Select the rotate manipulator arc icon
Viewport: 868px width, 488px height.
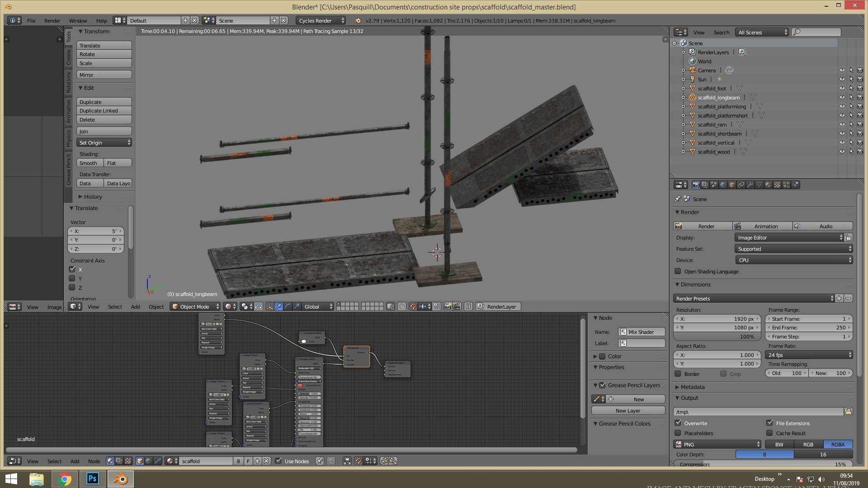tap(288, 306)
